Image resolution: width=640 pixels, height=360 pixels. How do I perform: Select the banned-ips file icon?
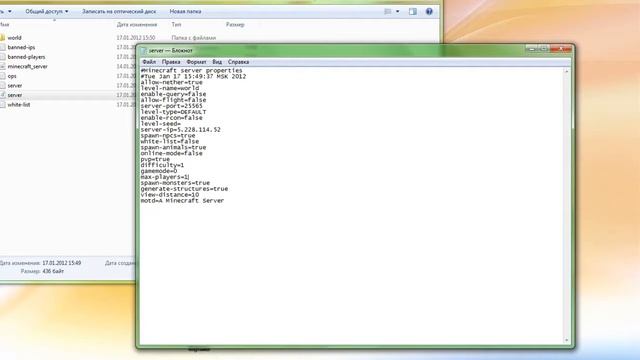[x=2, y=47]
